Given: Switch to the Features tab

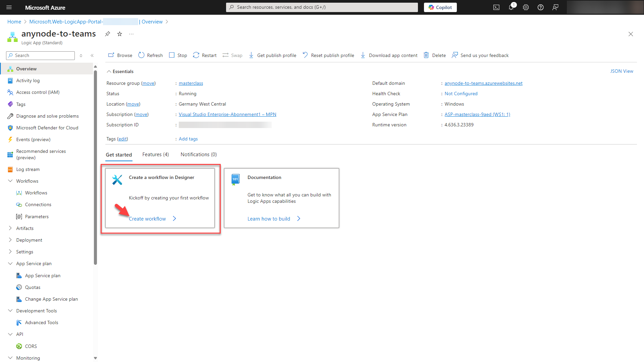Looking at the screenshot, I should coord(155,155).
